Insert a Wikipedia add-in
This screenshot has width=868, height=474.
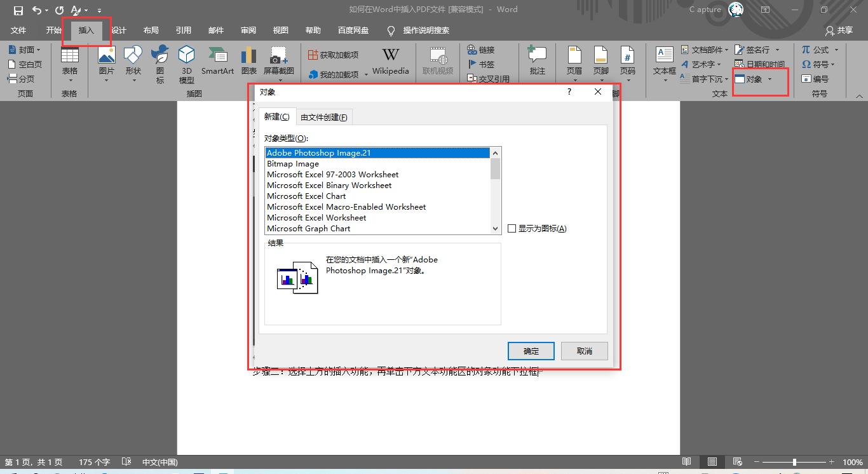[390, 62]
